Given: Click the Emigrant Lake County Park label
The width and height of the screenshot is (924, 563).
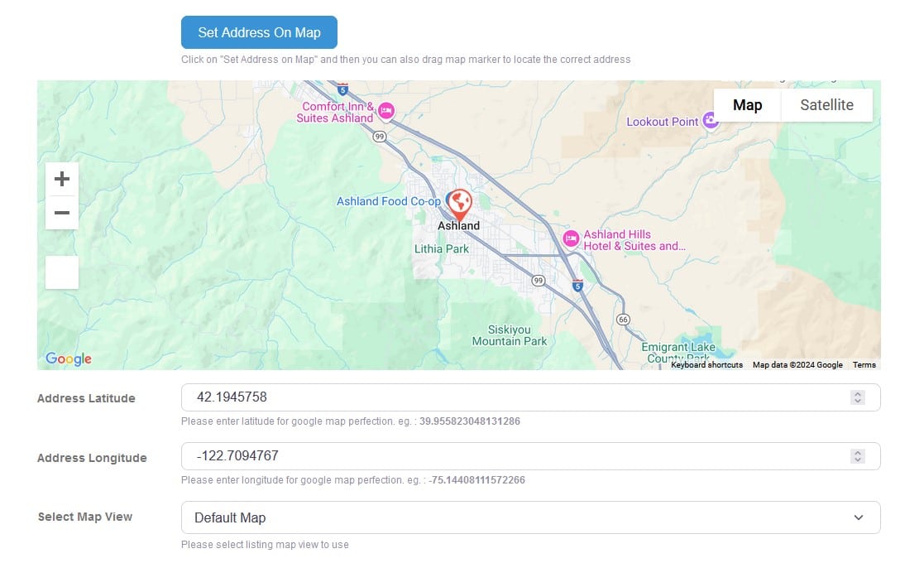Looking at the screenshot, I should click(678, 353).
